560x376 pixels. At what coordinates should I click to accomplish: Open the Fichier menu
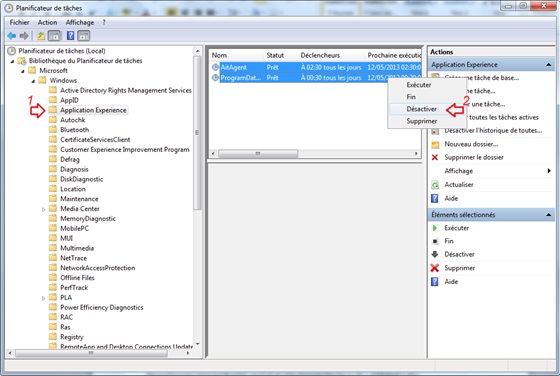pos(19,22)
